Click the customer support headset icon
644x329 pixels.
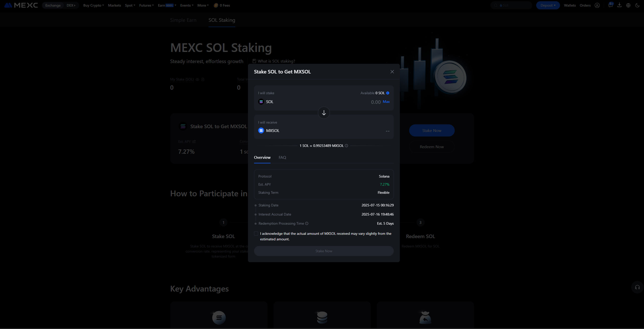click(x=637, y=287)
